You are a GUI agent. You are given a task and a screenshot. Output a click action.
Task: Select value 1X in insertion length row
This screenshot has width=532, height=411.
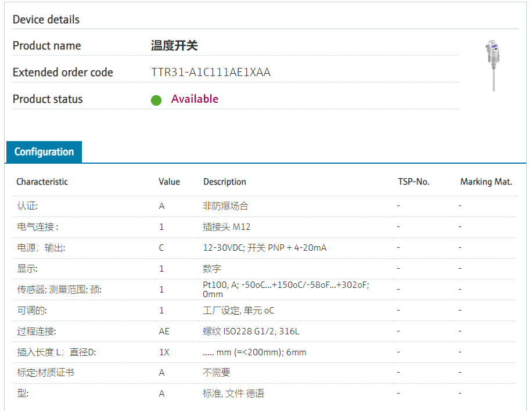tap(164, 352)
